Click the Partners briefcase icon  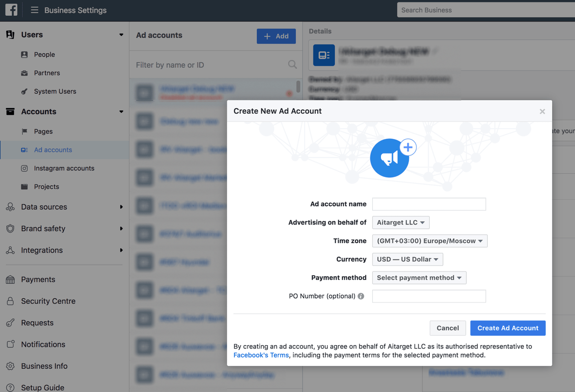(24, 73)
